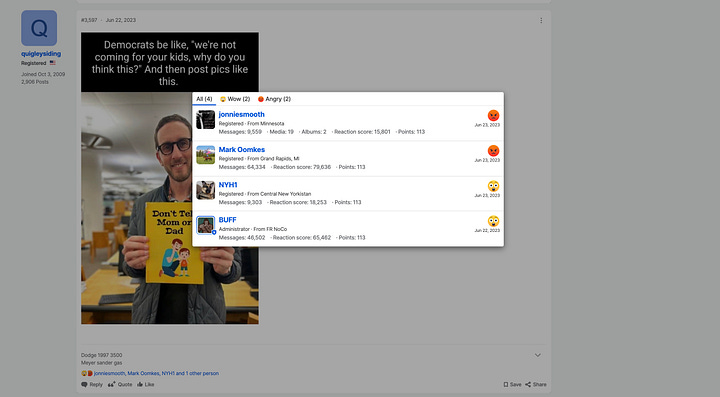Open jonniesmooth's profile link
Image resolution: width=720 pixels, height=397 pixels.
[x=242, y=114]
